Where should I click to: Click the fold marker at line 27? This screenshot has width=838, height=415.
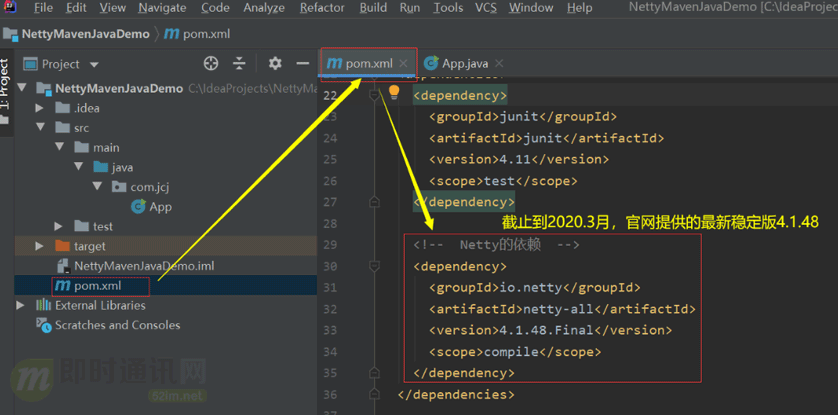(x=374, y=202)
